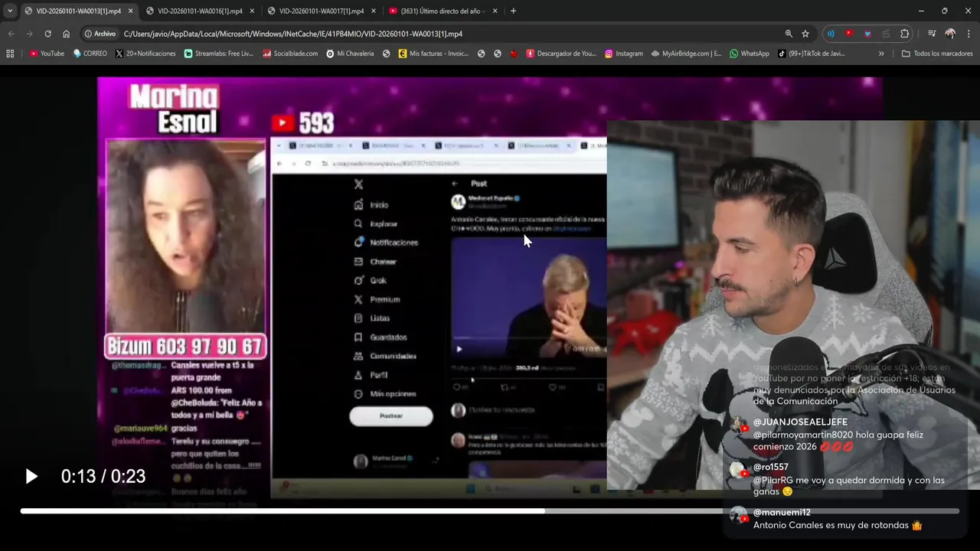980x551 pixels.
Task: Open the YouTube bookmark
Action: click(47, 54)
